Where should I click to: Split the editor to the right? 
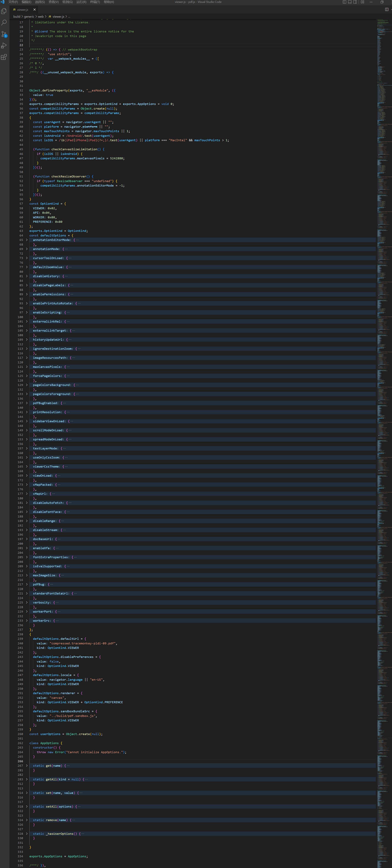[x=387, y=9]
